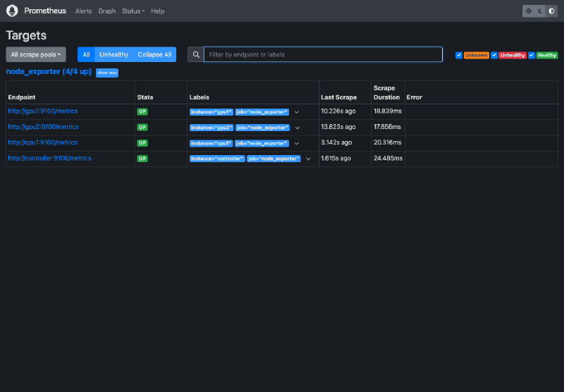
Task: Click the instance="gpu1" label
Action: click(211, 112)
